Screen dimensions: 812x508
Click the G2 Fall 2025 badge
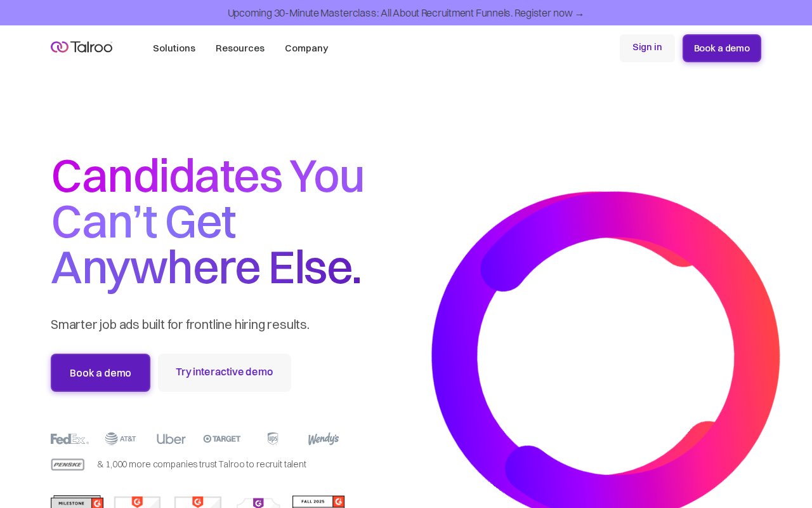click(318, 502)
